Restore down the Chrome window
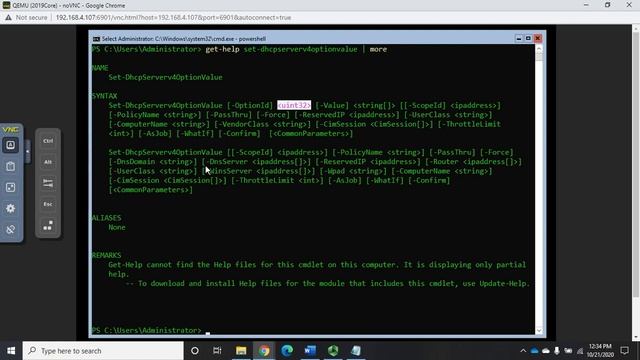640x360 pixels. [x=608, y=5]
